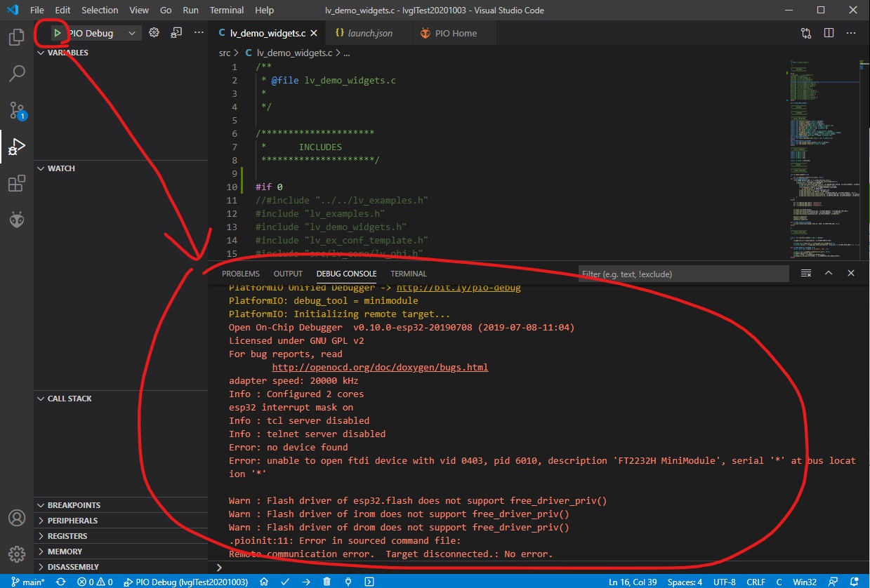
Task: Open the Source Control view
Action: 17,110
